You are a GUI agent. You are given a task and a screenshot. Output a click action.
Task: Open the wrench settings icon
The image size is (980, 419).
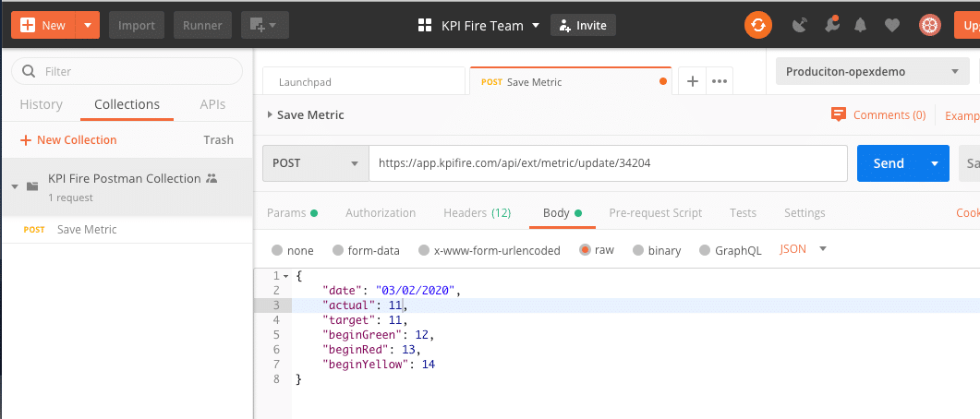(831, 25)
